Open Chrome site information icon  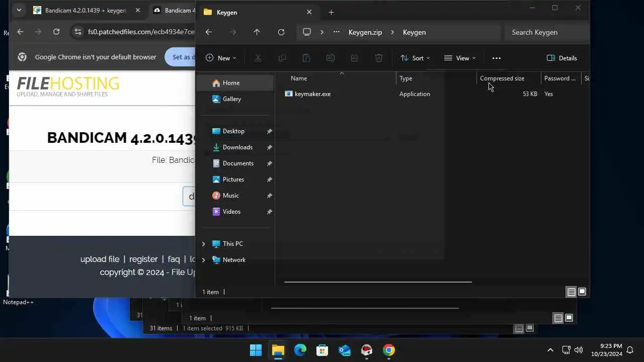[x=77, y=32]
